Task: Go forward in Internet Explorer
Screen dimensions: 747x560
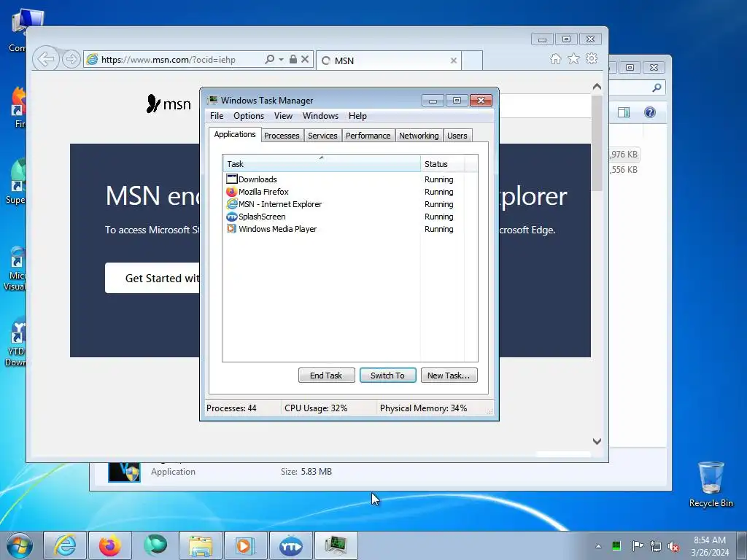Action: (x=71, y=60)
